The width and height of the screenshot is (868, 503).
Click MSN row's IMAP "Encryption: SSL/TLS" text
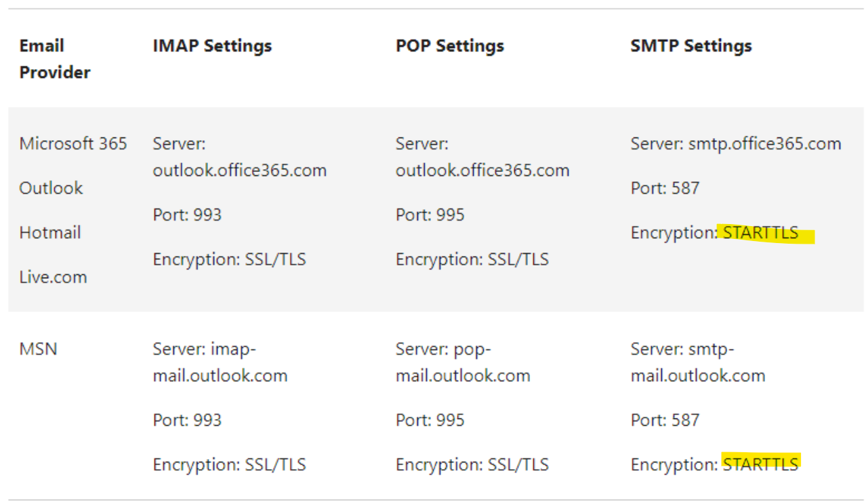[x=229, y=464]
